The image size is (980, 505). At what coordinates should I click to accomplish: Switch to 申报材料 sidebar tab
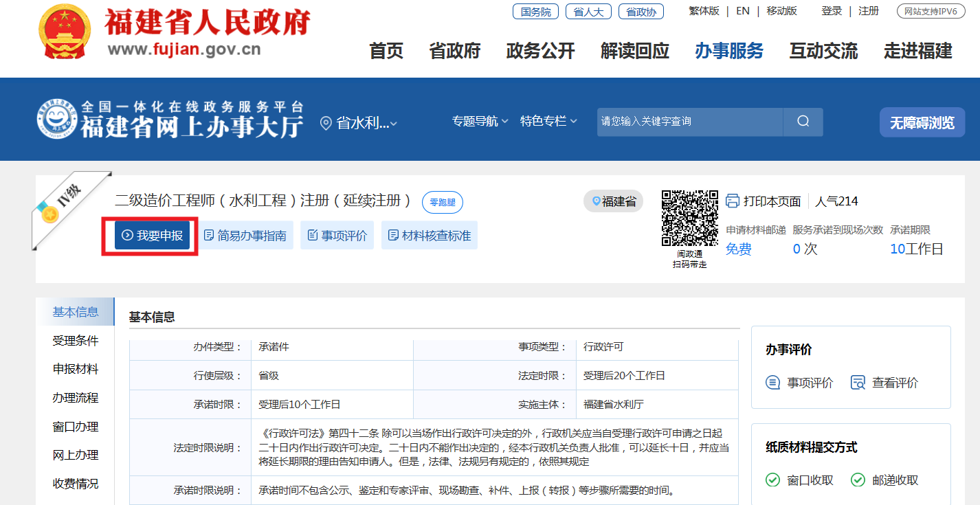pos(76,369)
